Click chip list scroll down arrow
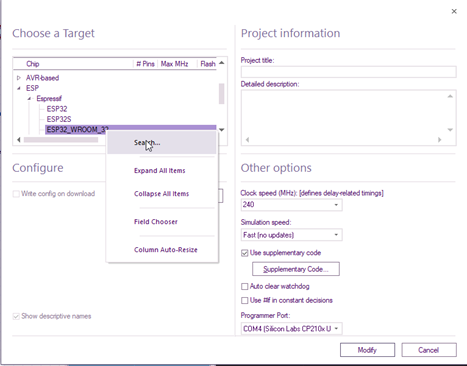 tap(222, 130)
